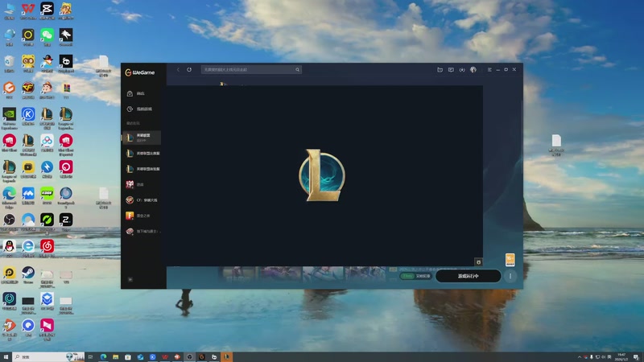The image size is (644, 362).
Task: Open the Internet Explorer desktop shortcut
Action: click(x=28, y=249)
